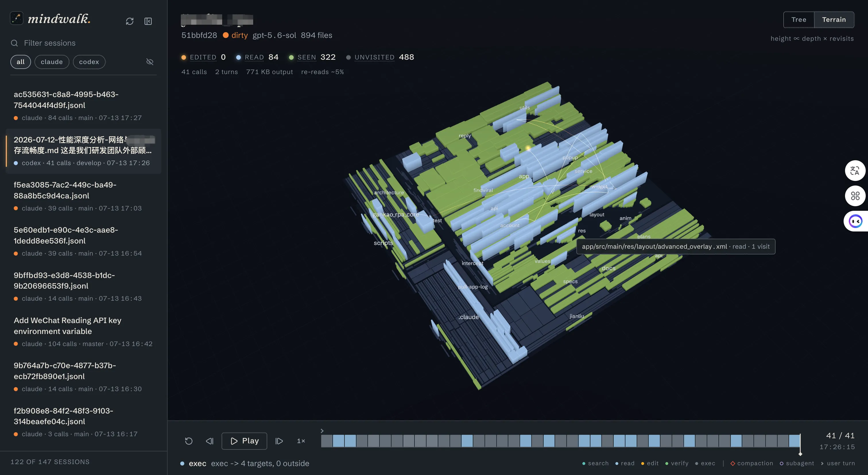
Task: Click commit hash 51bbfd28
Action: click(x=199, y=35)
